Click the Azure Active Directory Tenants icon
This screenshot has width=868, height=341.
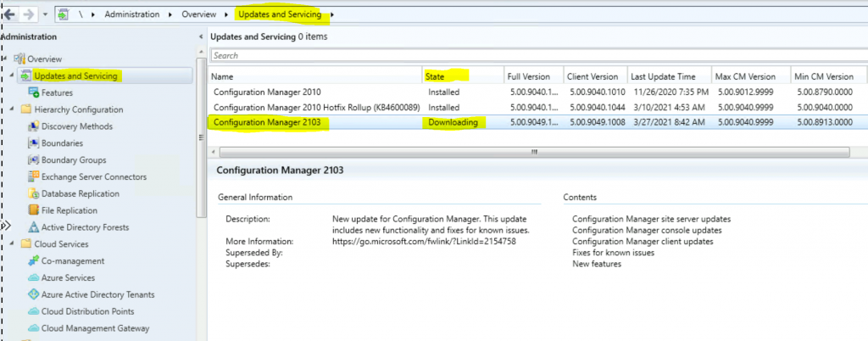(x=33, y=294)
